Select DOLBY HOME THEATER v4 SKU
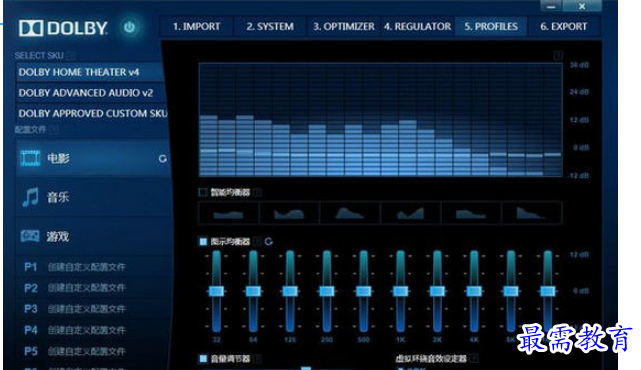 90,72
